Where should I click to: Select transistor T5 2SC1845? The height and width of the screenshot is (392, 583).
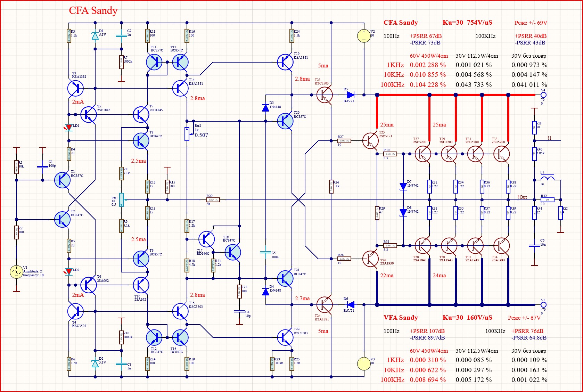click(89, 114)
